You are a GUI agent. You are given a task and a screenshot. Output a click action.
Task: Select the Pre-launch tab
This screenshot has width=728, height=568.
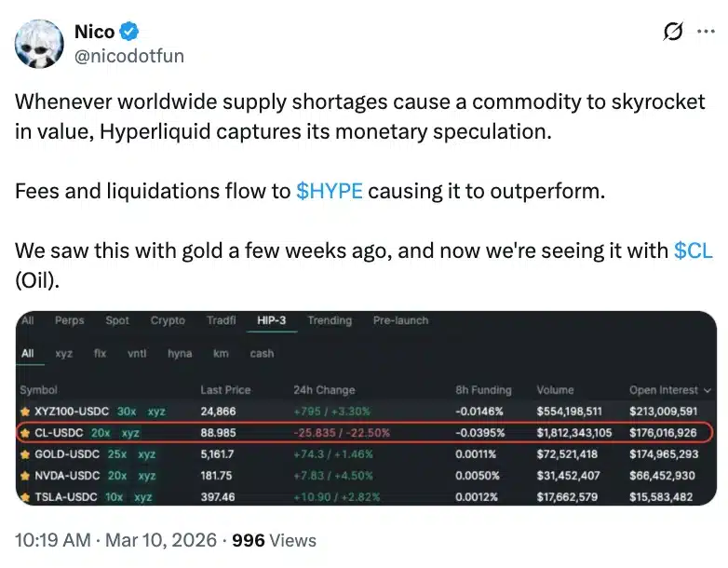pyautogui.click(x=400, y=320)
